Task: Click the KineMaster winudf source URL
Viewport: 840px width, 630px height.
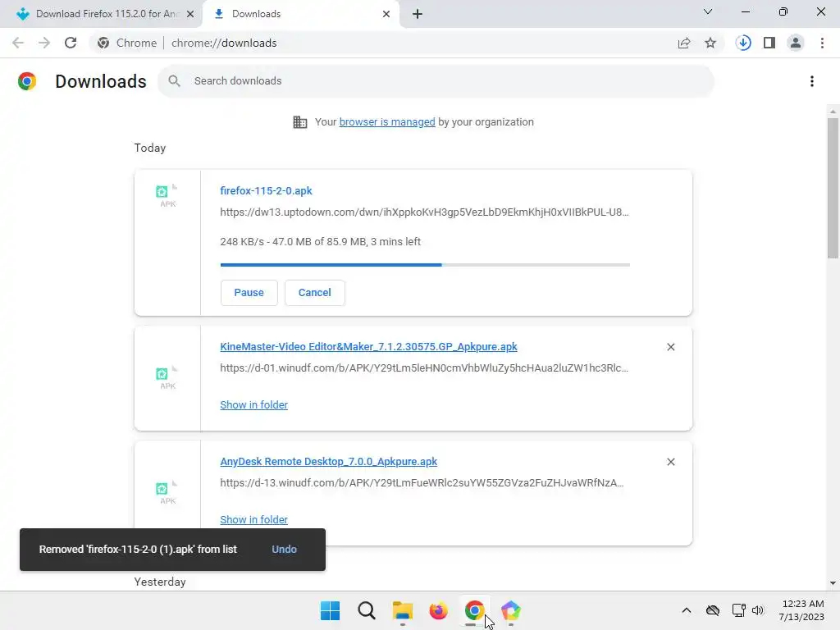Action: 424,368
